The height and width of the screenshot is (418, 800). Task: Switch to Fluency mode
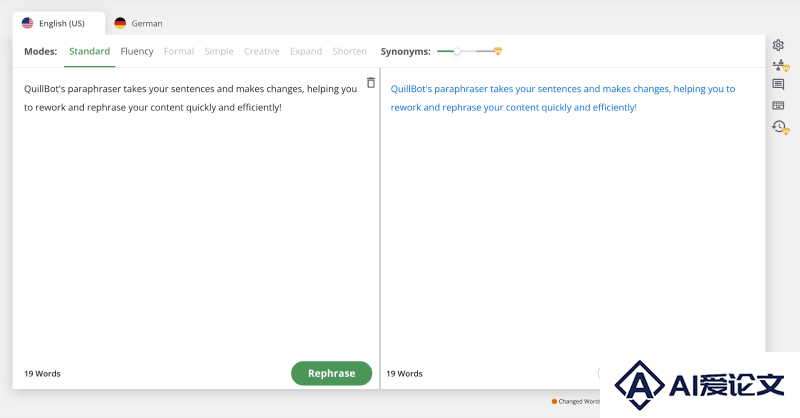coord(137,51)
